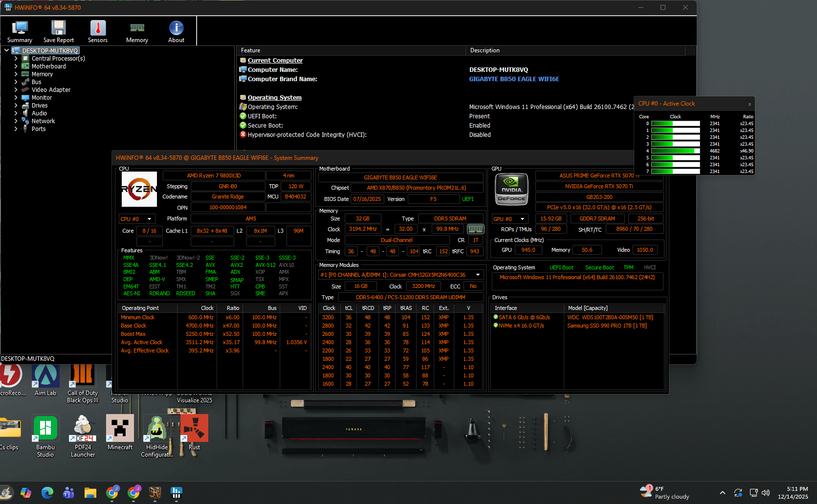Open Chrome with the purple J profile badge
Image resolution: width=817 pixels, height=504 pixels.
pyautogui.click(x=133, y=493)
